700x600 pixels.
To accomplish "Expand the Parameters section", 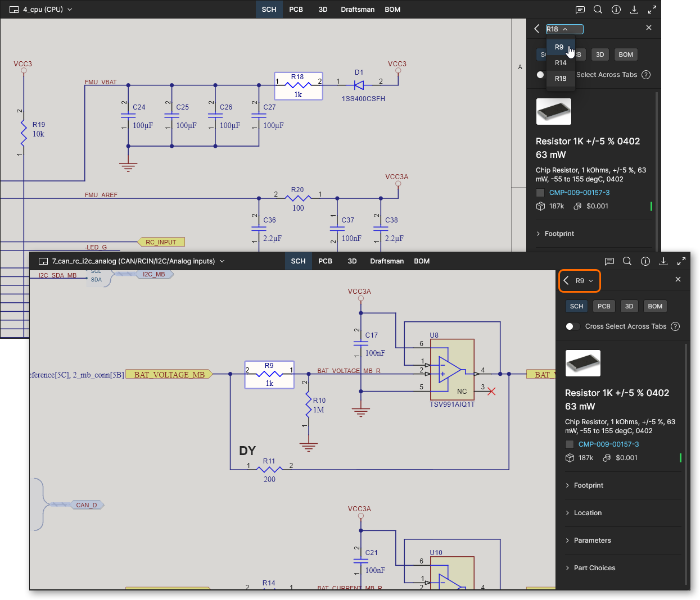I will point(592,540).
